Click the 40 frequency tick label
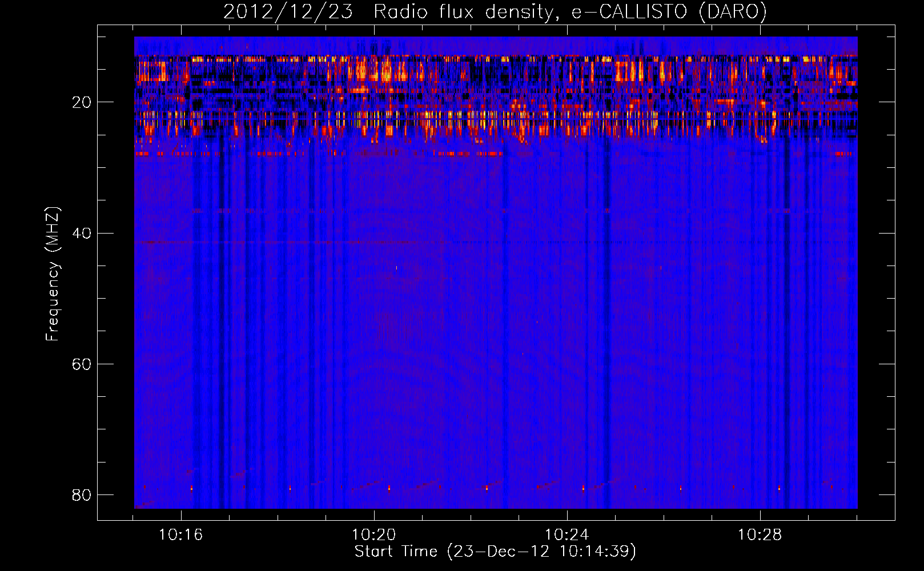 coord(82,233)
